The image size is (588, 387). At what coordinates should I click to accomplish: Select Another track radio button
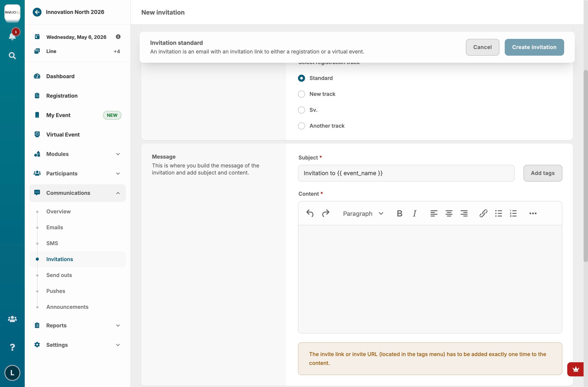click(301, 126)
